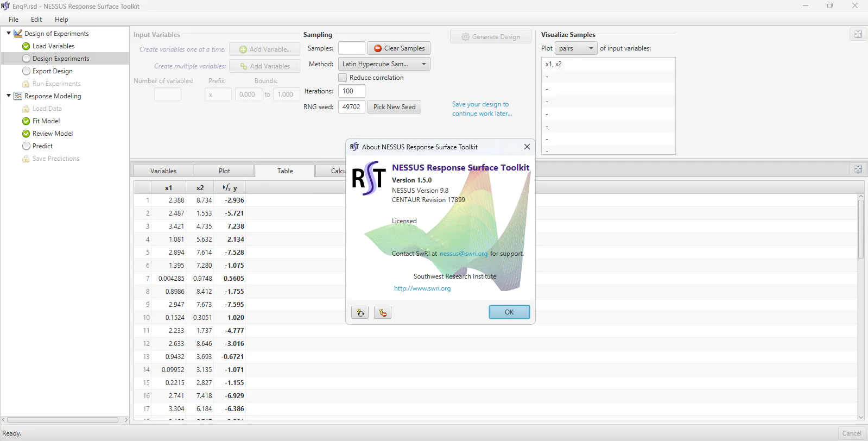Select Review Model in the tree
This screenshot has height=441, width=868.
(x=53, y=134)
